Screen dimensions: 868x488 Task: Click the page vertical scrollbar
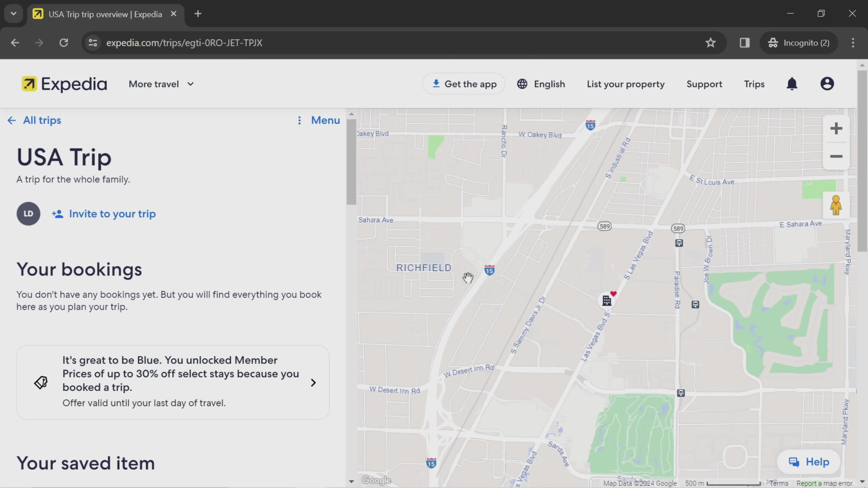[862, 161]
